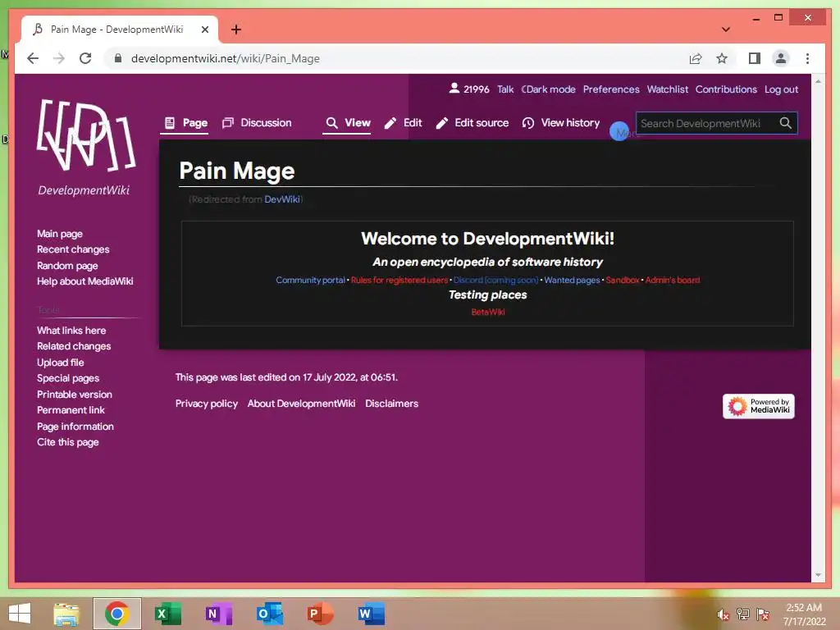Open Community portal link
The width and height of the screenshot is (840, 630).
pos(310,281)
